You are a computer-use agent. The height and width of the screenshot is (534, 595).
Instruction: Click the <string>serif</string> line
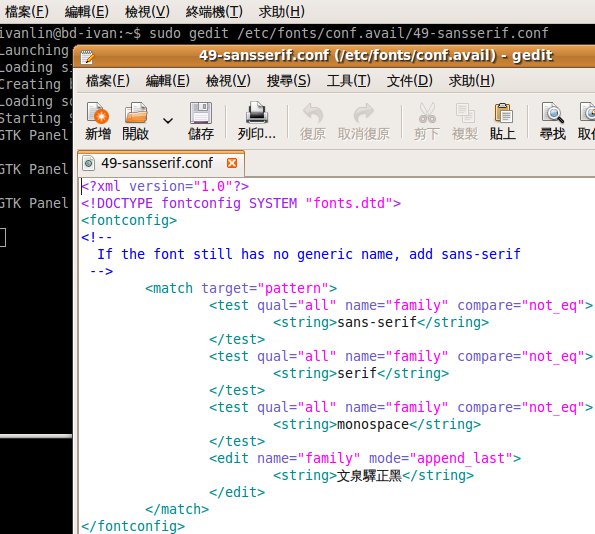pyautogui.click(x=361, y=373)
